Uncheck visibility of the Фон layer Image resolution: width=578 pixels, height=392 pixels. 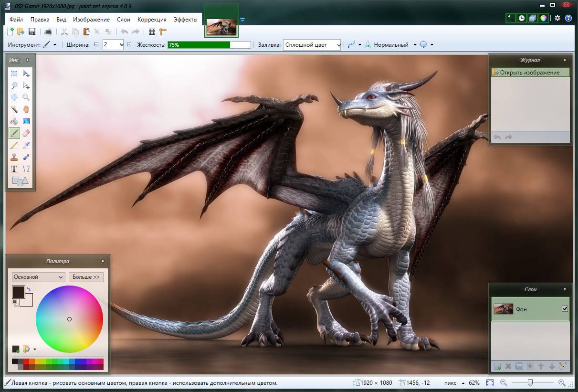pyautogui.click(x=565, y=309)
